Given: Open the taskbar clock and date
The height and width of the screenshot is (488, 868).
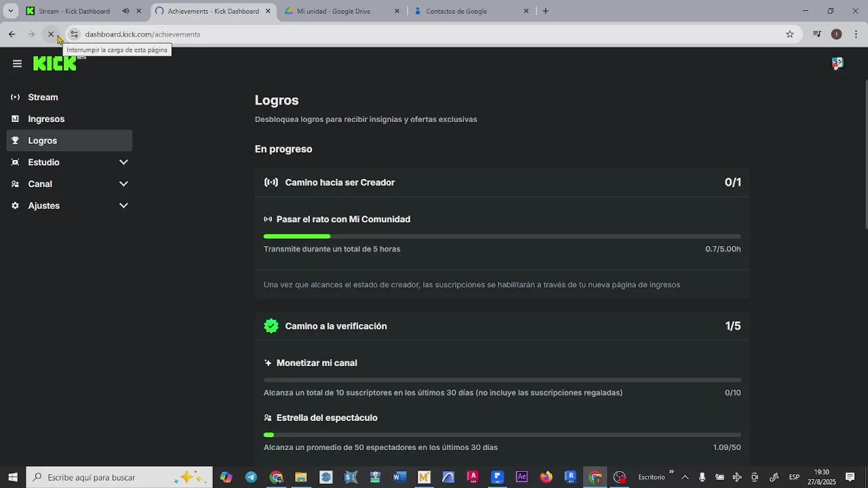Looking at the screenshot, I should coord(821,477).
